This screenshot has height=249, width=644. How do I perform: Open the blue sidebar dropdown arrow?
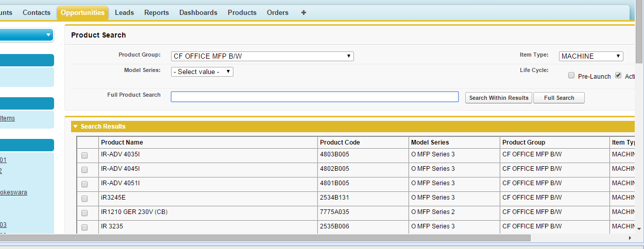(48, 35)
